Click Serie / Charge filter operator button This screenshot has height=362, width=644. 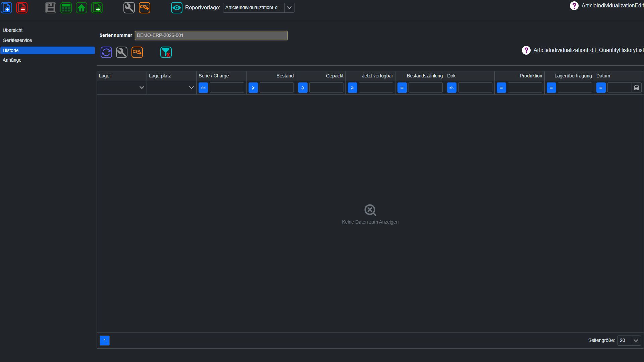(203, 87)
